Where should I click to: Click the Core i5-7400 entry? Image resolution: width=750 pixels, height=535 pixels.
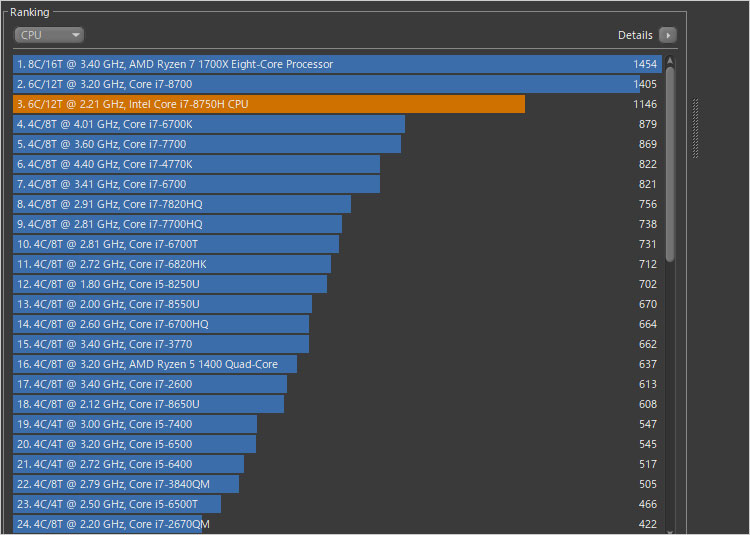click(x=105, y=424)
